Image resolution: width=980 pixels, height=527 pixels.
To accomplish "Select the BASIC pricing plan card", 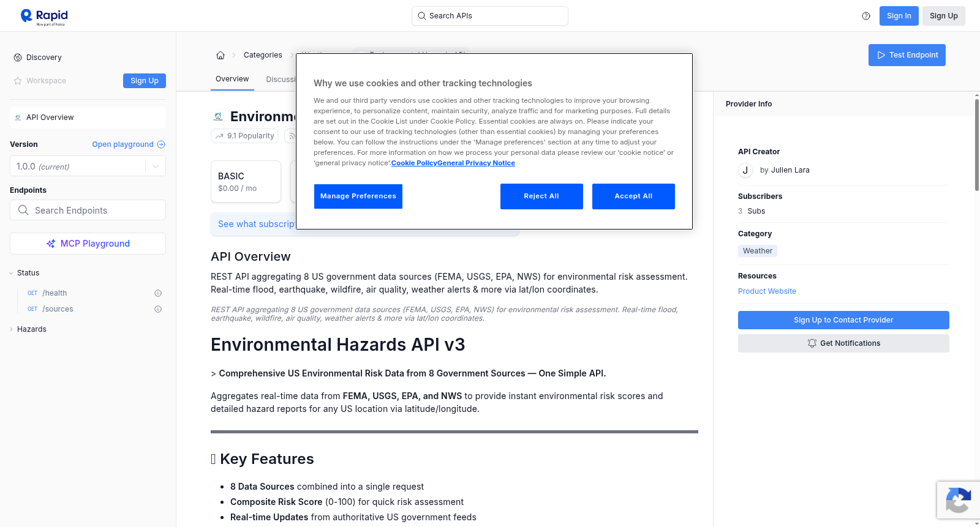I will click(246, 182).
